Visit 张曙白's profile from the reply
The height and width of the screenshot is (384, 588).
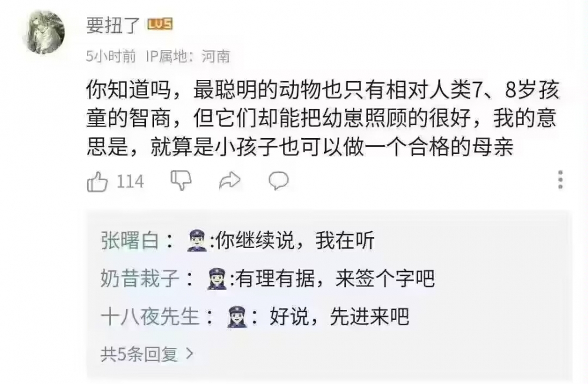129,241
